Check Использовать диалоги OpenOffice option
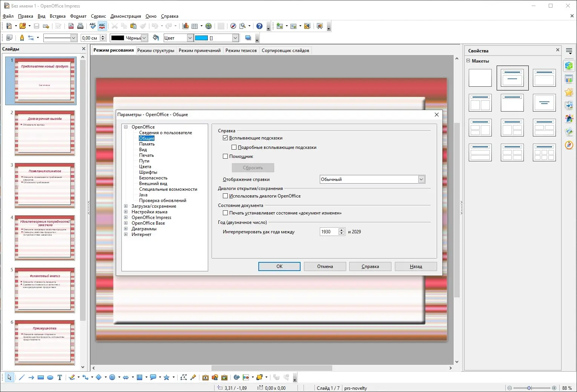The image size is (577, 392). 226,196
